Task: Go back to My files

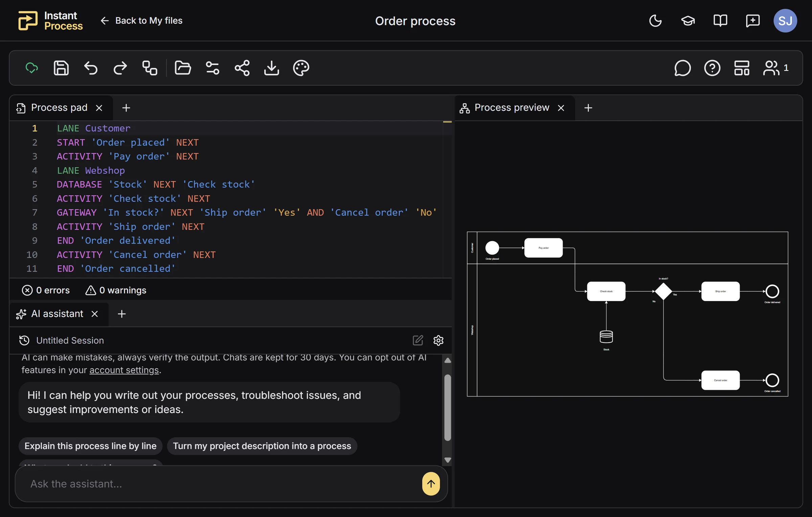Action: pyautogui.click(x=141, y=21)
